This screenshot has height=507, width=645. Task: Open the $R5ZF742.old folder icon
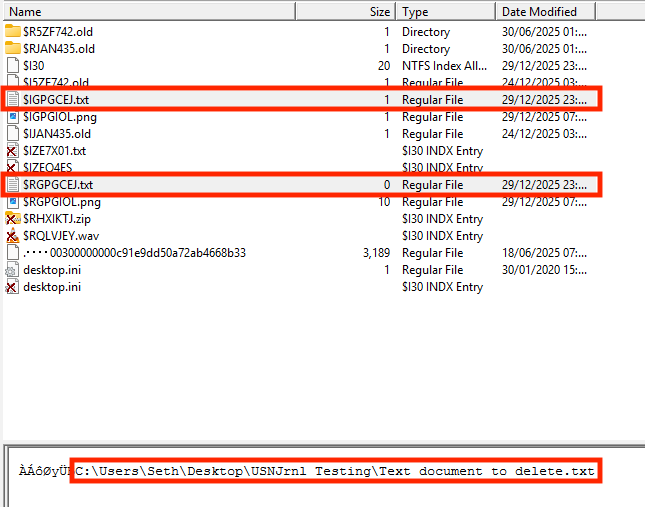click(13, 31)
